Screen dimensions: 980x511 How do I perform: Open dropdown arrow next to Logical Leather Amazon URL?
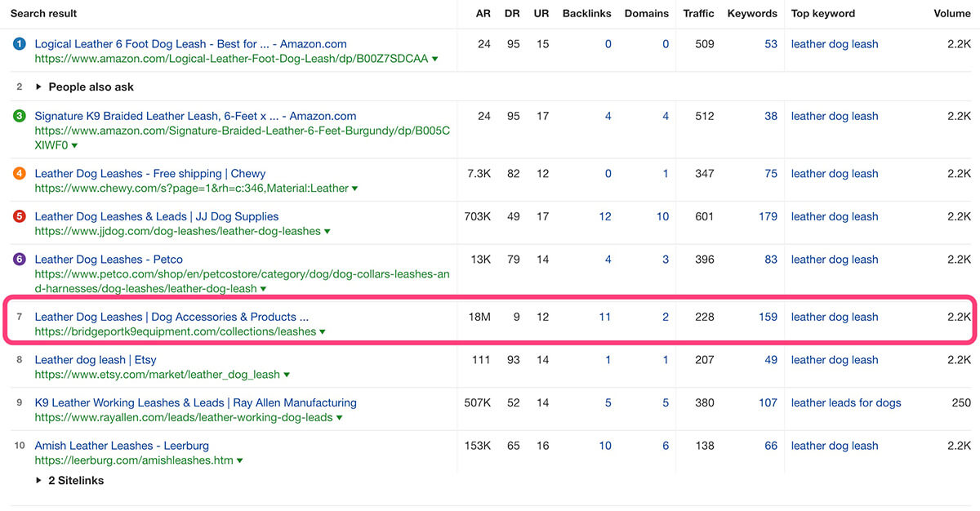click(x=434, y=60)
